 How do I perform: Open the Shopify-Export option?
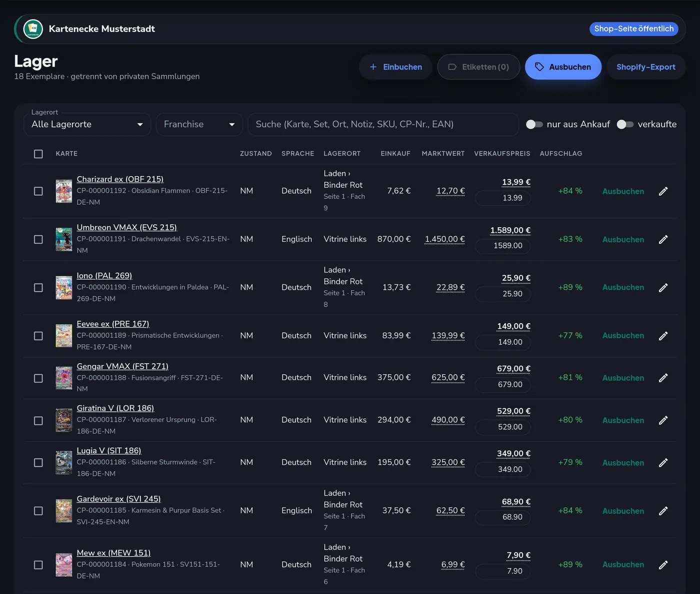point(646,67)
